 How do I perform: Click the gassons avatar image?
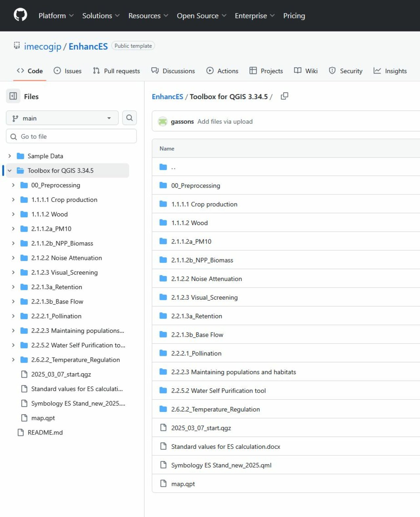pos(163,121)
